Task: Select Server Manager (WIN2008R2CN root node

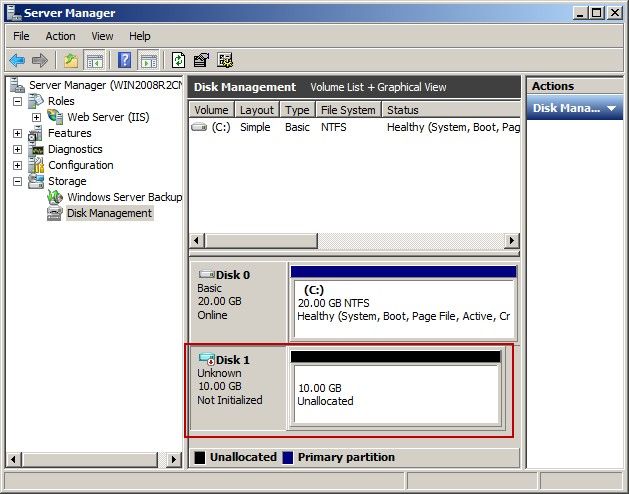Action: coord(106,85)
